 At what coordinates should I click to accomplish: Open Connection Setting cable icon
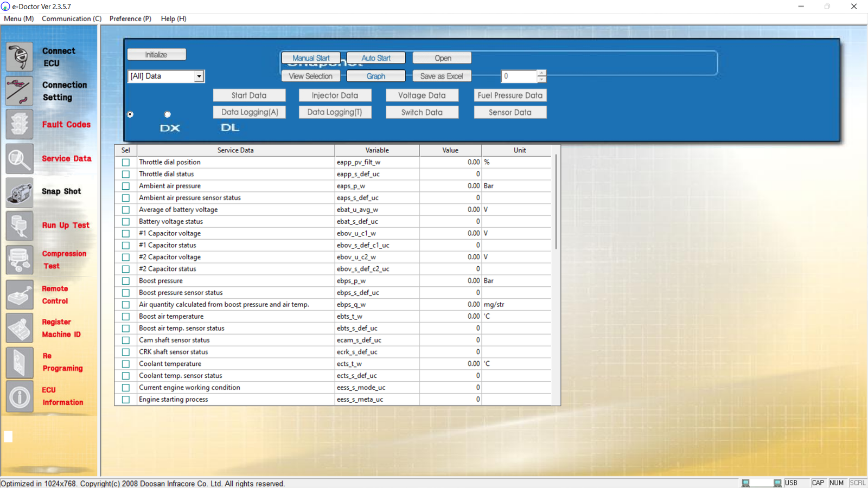(x=20, y=91)
